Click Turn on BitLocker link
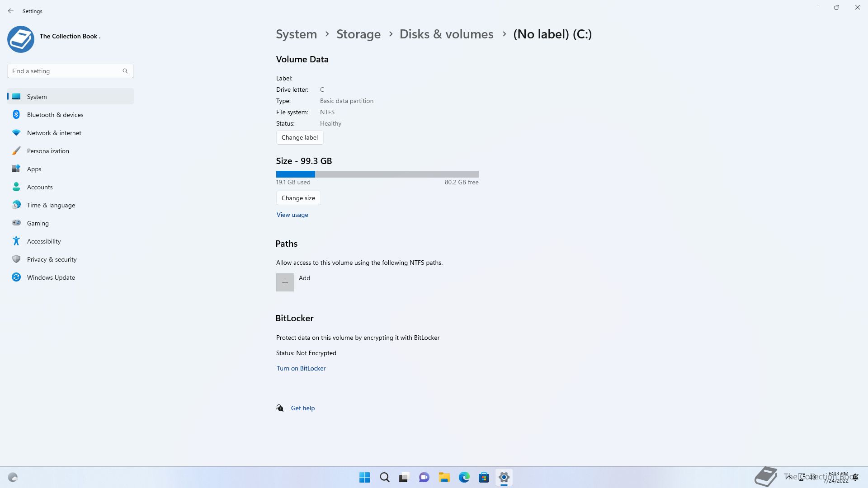This screenshot has height=488, width=868. pyautogui.click(x=301, y=368)
